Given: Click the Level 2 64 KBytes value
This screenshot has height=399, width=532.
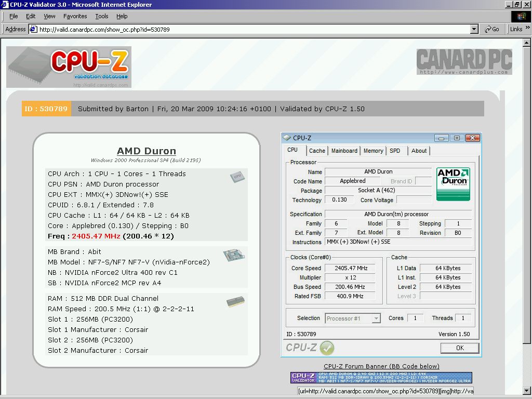Looking at the screenshot, I should coord(446,287).
